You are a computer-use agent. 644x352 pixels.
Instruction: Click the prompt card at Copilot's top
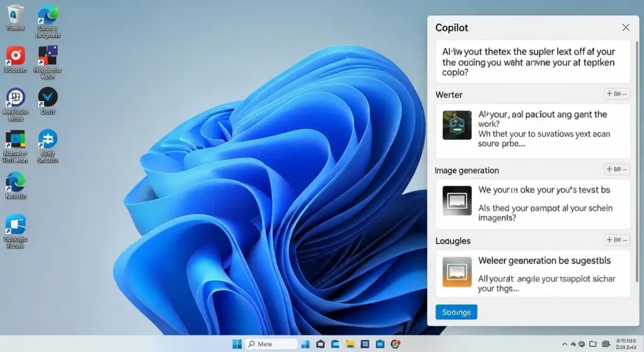pyautogui.click(x=533, y=62)
